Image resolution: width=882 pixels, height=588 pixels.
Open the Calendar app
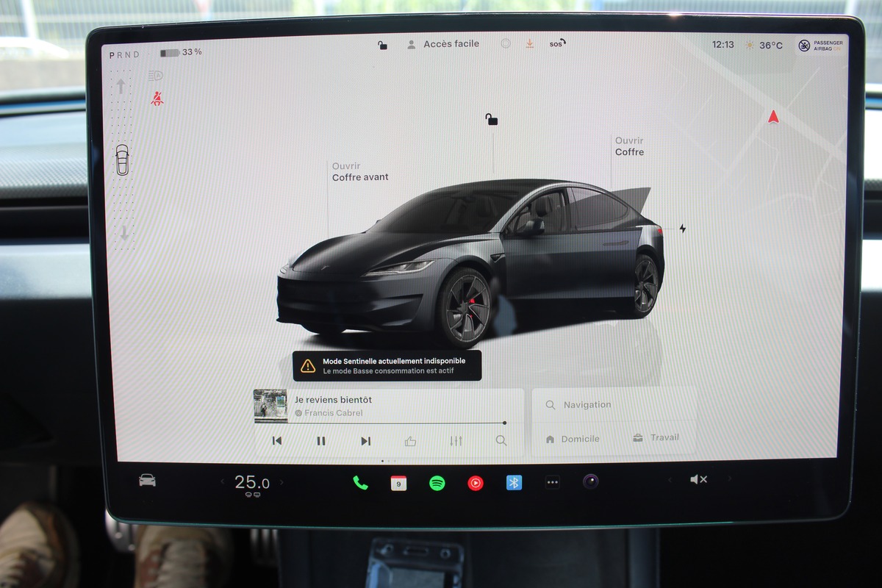point(398,483)
